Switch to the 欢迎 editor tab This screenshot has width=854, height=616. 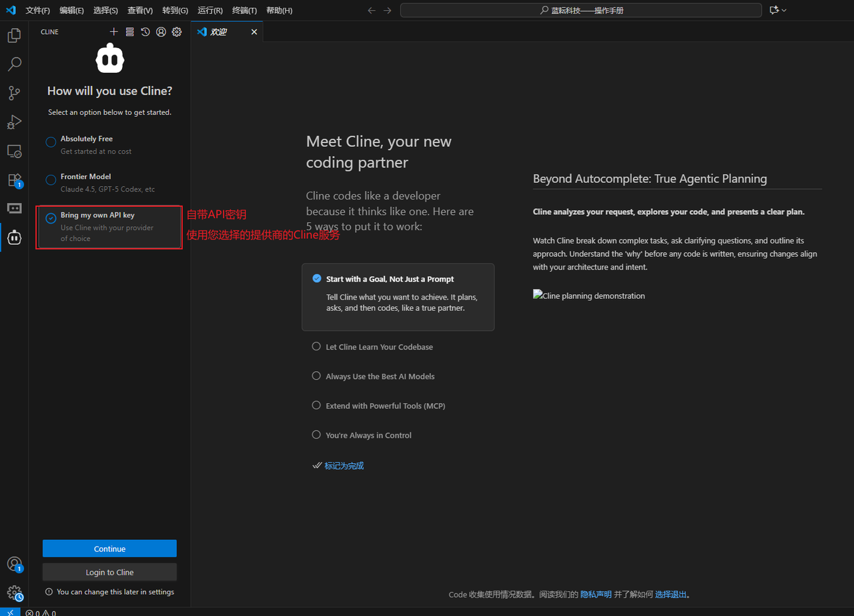(x=227, y=32)
